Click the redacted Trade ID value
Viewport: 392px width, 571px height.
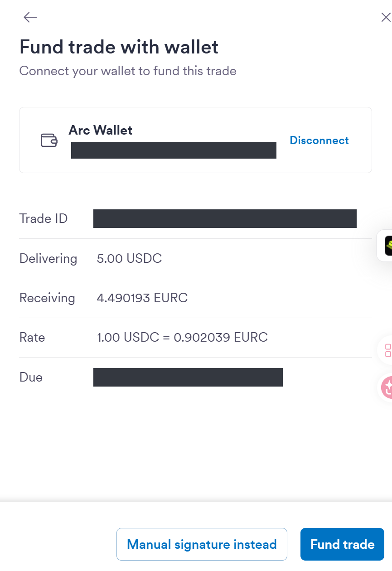tap(225, 218)
